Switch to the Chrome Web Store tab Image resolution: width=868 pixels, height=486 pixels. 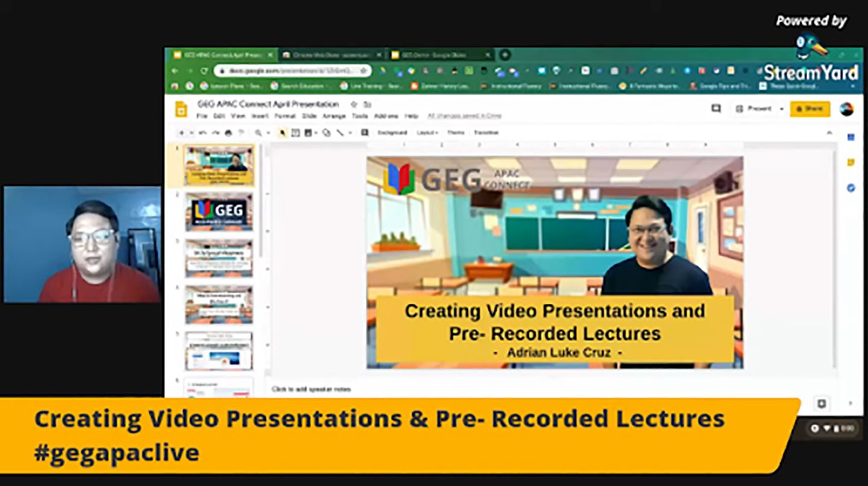330,55
